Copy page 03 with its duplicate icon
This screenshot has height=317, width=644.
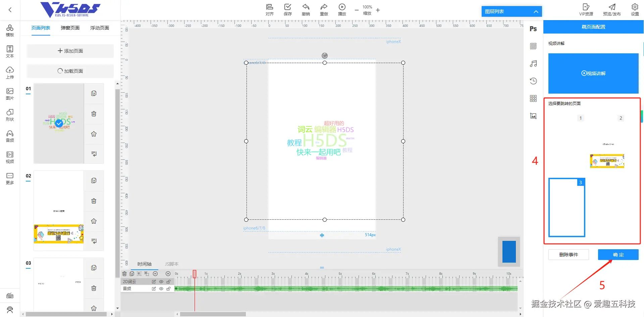tap(94, 268)
